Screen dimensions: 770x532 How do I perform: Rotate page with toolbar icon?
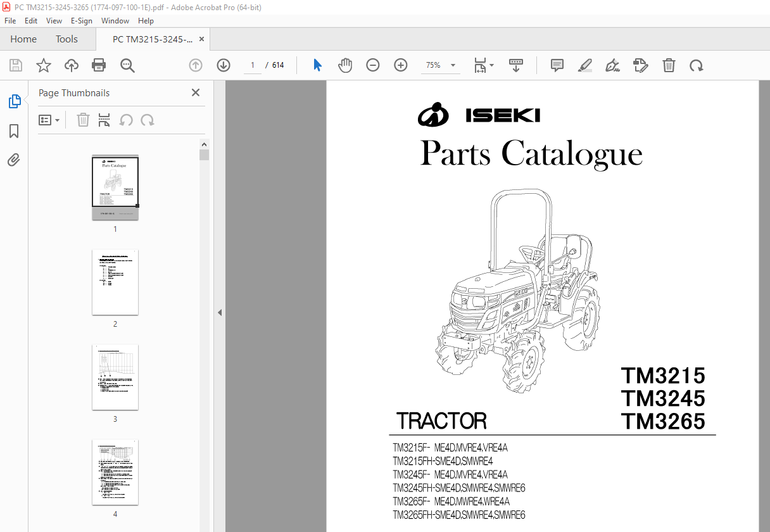pyautogui.click(x=697, y=65)
